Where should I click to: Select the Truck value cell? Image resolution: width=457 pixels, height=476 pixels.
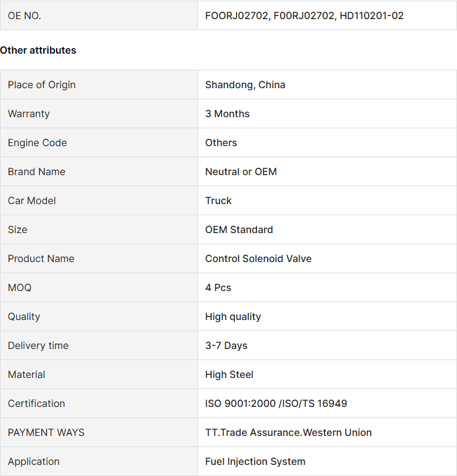[x=327, y=200]
